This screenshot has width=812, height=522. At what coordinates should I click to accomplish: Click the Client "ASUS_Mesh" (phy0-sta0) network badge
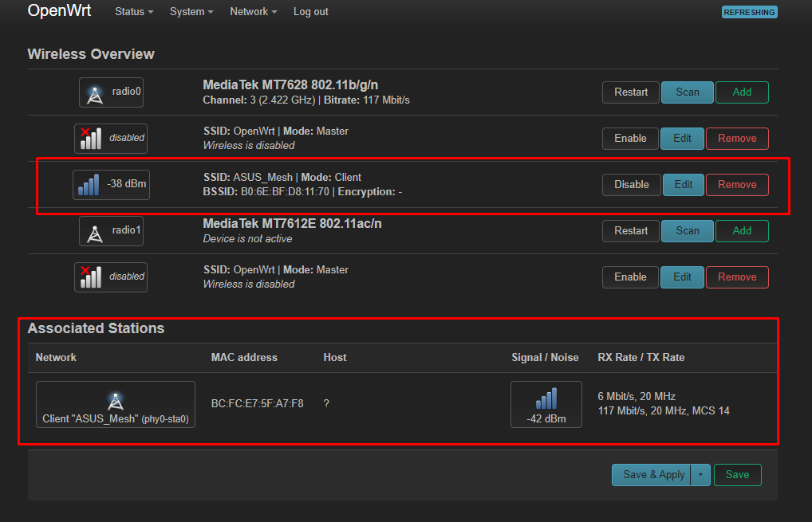point(116,405)
